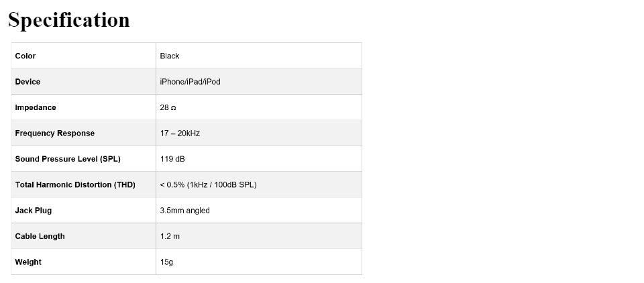Click the 119 dB value
Image resolution: width=644 pixels, height=283 pixels.
(x=172, y=159)
